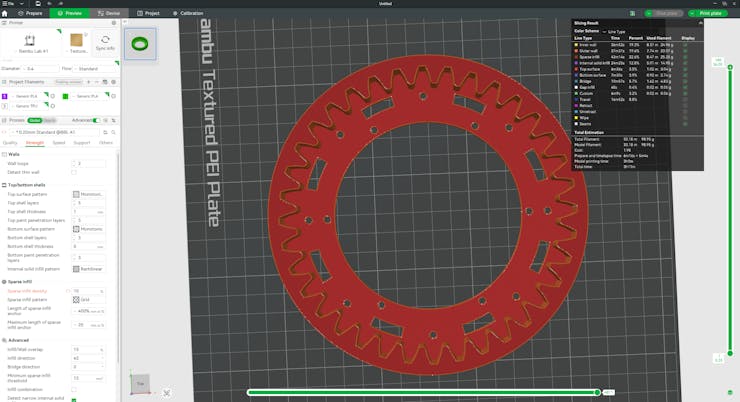Edit second Generic PLA filament preset
Viewport: 740px width, 402px height.
[x=113, y=96]
